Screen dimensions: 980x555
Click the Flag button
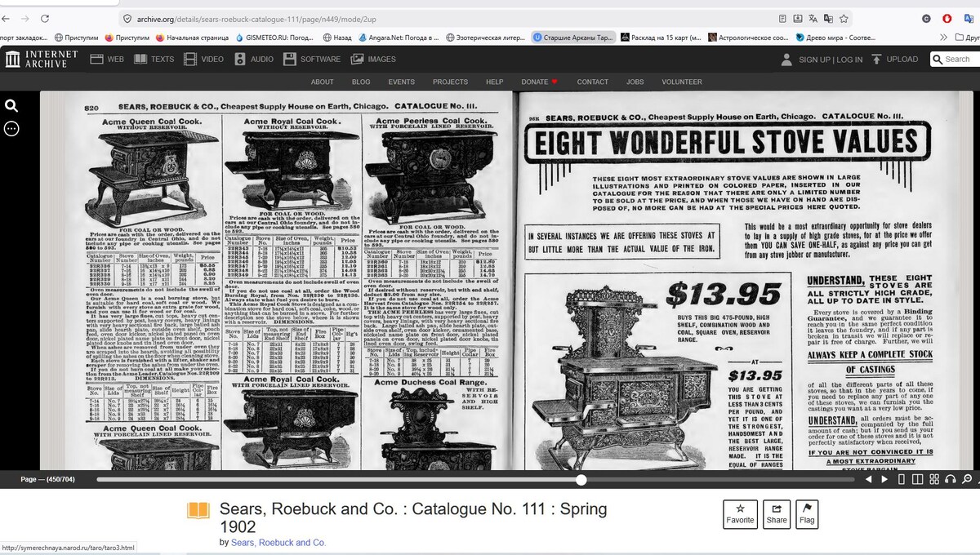click(807, 514)
